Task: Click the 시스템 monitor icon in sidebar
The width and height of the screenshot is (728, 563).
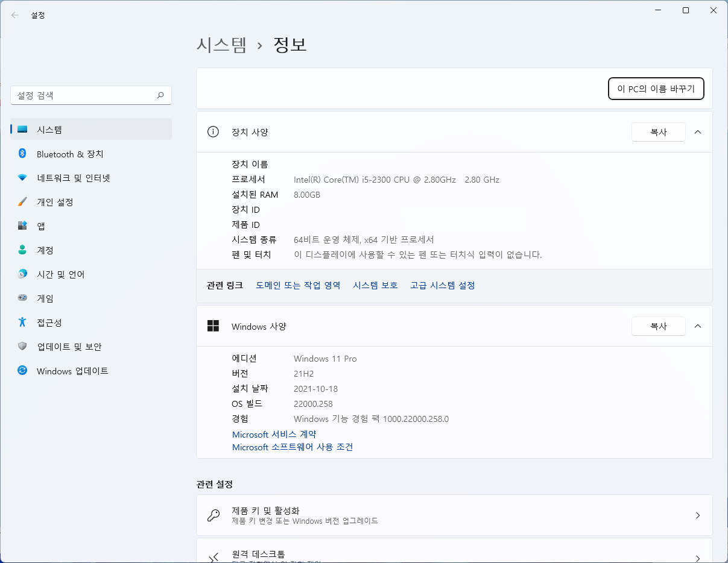Action: pyautogui.click(x=22, y=130)
